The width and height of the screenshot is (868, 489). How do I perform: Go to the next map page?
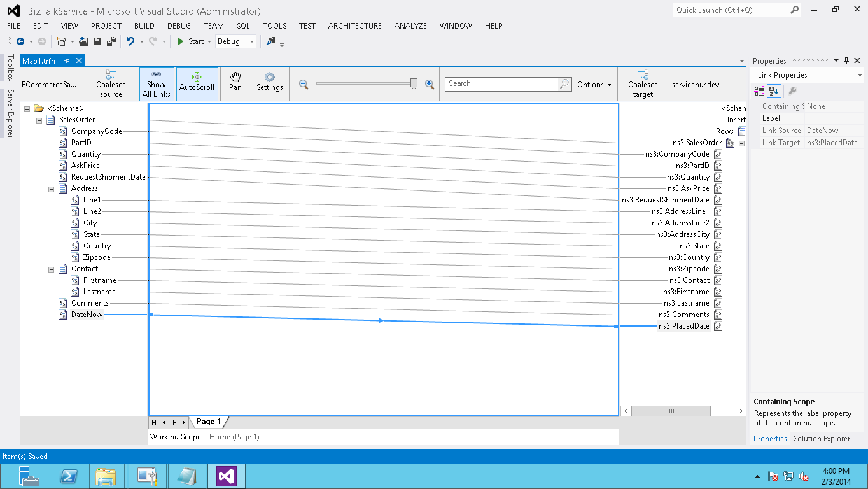point(174,422)
